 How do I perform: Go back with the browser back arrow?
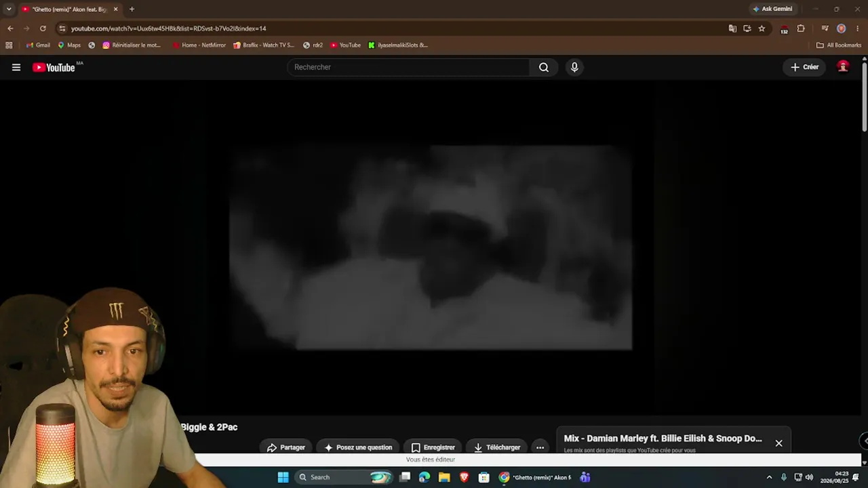[10, 28]
